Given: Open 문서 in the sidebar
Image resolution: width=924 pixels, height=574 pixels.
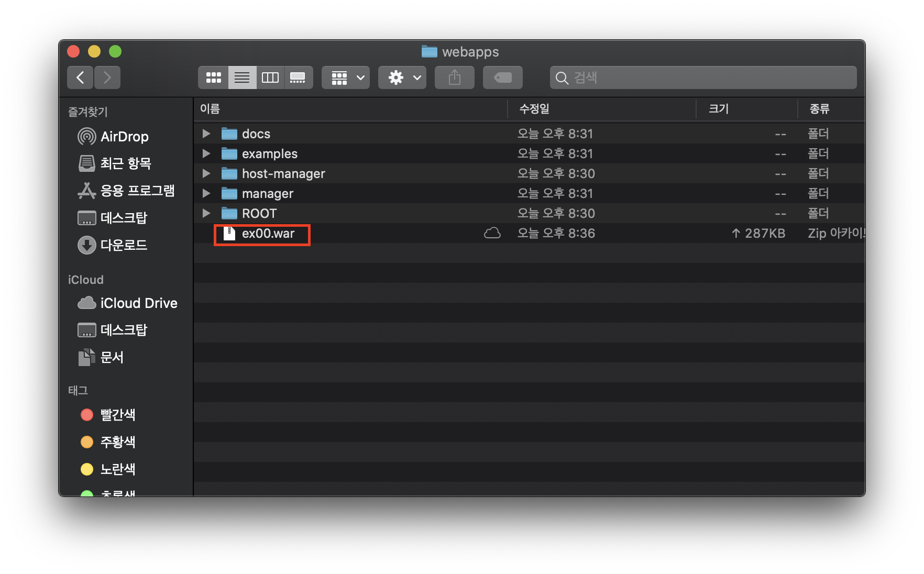Looking at the screenshot, I should [101, 357].
